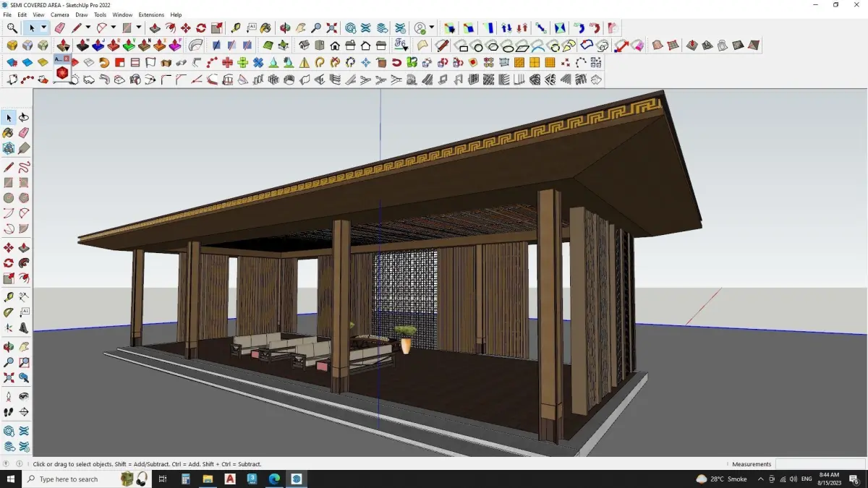Open Extension Warehouse from top toolbar
Viewport: 868px width, 488px height.
366,27
